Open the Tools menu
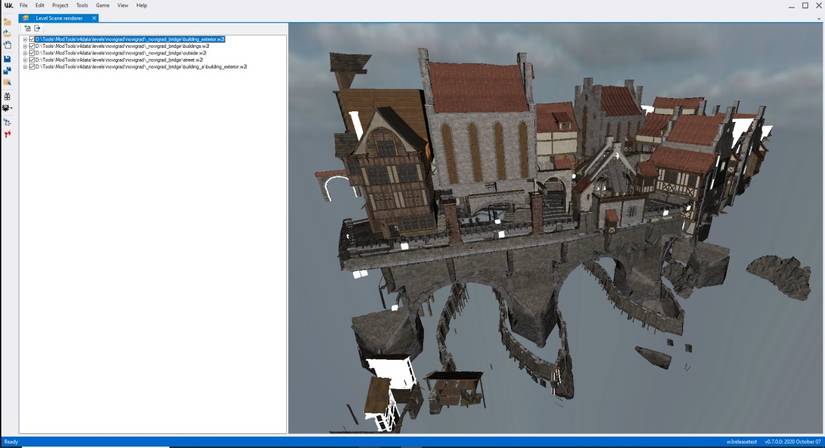This screenshot has height=448, width=825. click(82, 5)
